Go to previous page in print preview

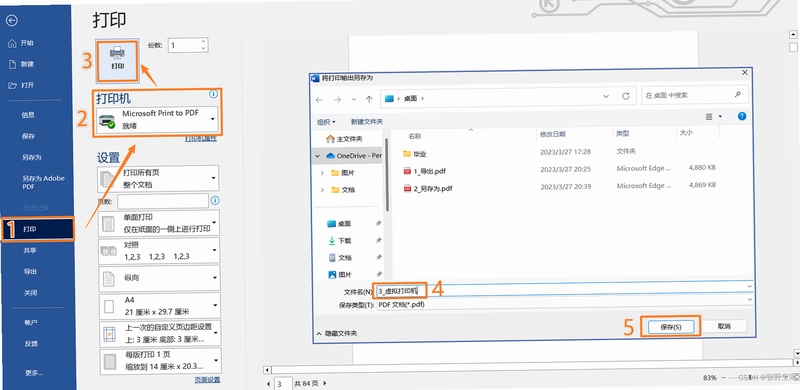(x=269, y=383)
